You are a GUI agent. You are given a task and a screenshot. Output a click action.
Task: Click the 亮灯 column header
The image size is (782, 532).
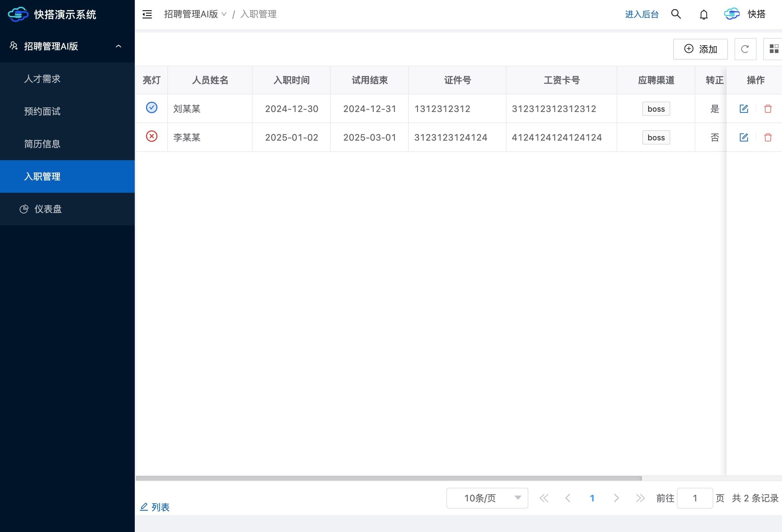(151, 80)
